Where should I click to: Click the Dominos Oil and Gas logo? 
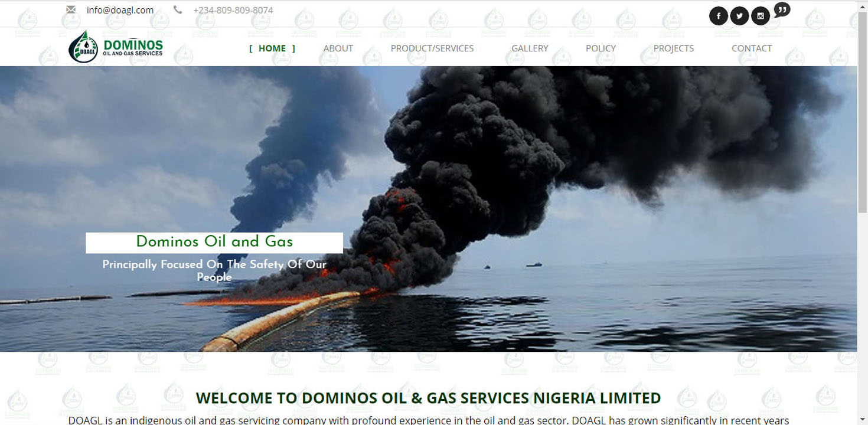(x=116, y=47)
